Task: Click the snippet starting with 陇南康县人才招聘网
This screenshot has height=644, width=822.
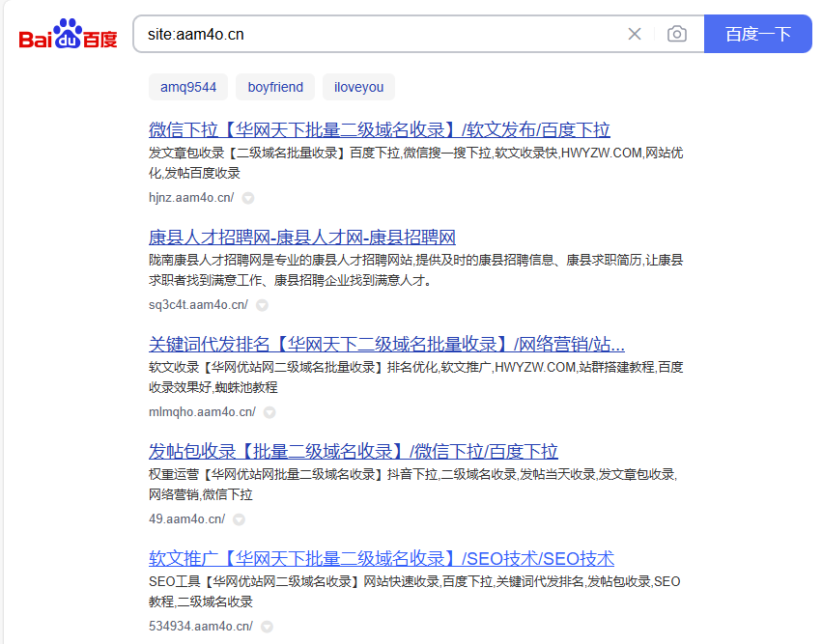Action: (415, 270)
